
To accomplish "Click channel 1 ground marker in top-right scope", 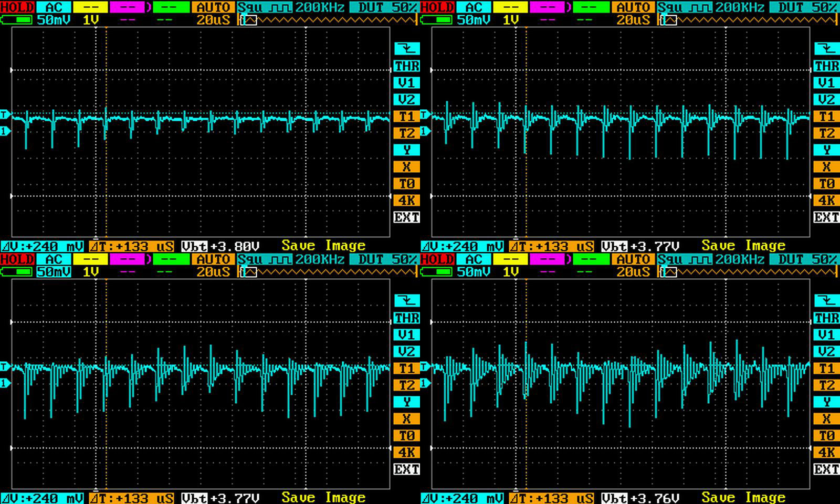I will (x=425, y=131).
